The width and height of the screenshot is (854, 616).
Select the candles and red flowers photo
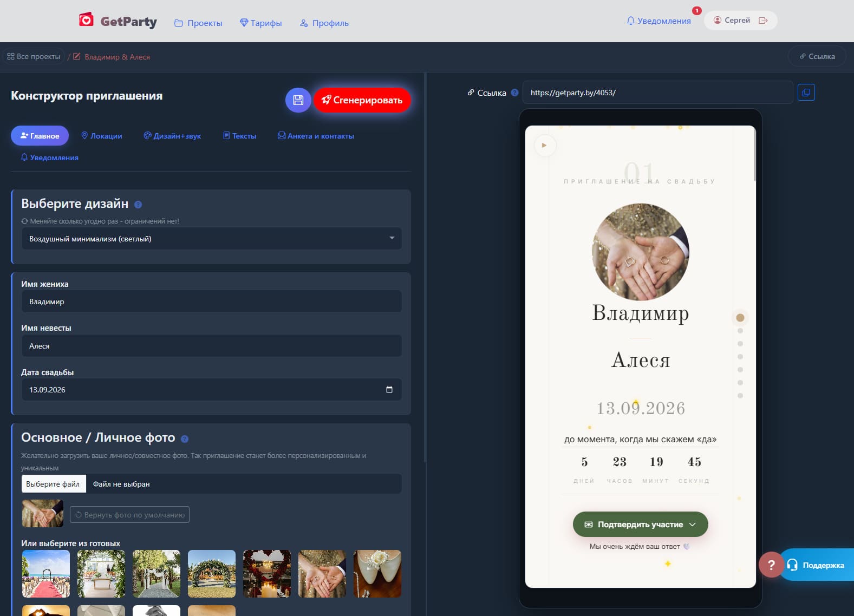tap(267, 574)
